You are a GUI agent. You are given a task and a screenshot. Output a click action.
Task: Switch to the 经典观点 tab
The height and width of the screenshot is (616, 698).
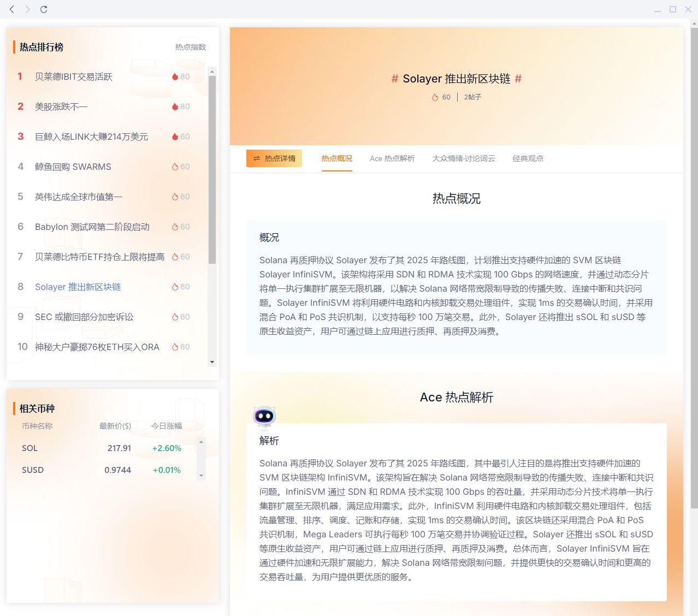(528, 158)
